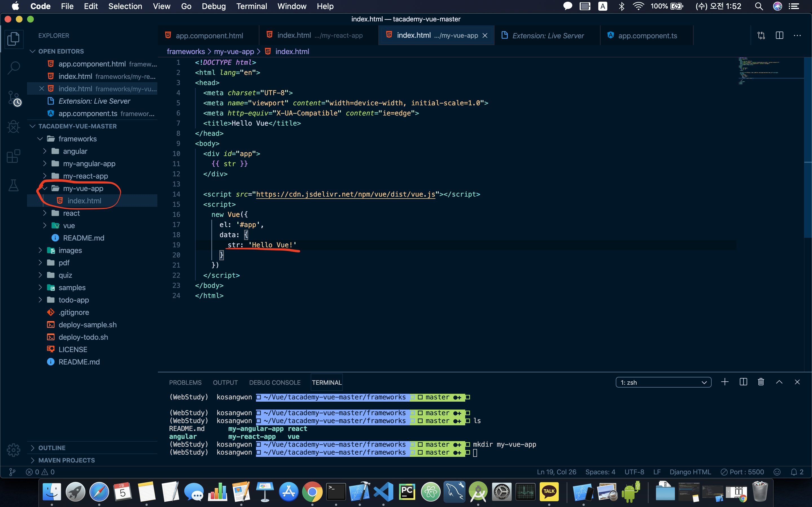The image size is (812, 507).
Task: Open the vue.js CDN link in code
Action: click(346, 194)
